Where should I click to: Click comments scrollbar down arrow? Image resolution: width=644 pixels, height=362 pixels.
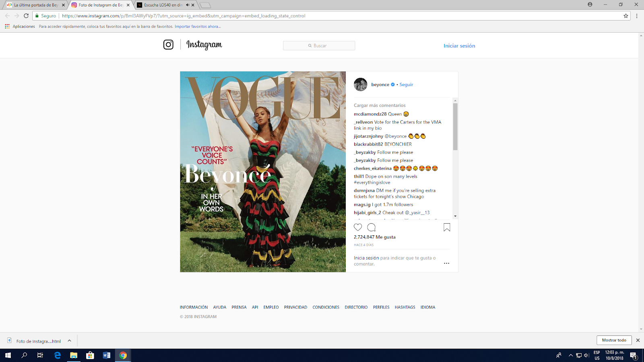455,216
